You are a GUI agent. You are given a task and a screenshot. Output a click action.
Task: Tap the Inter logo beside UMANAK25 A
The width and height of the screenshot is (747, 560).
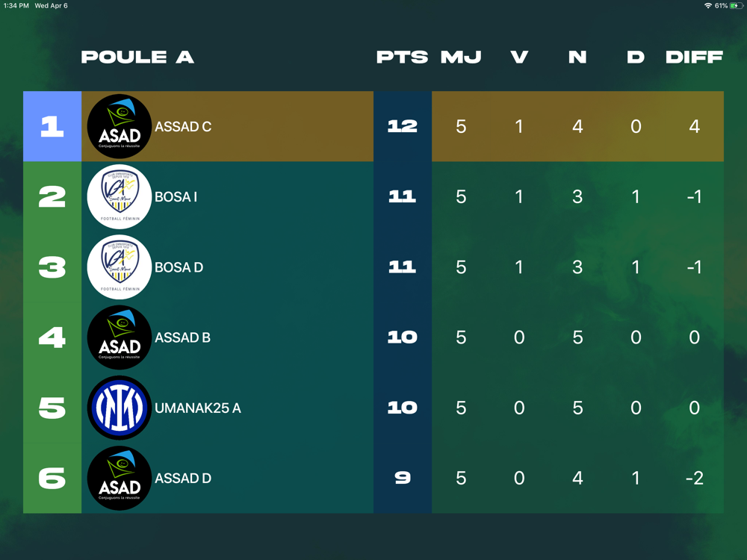[x=119, y=408]
